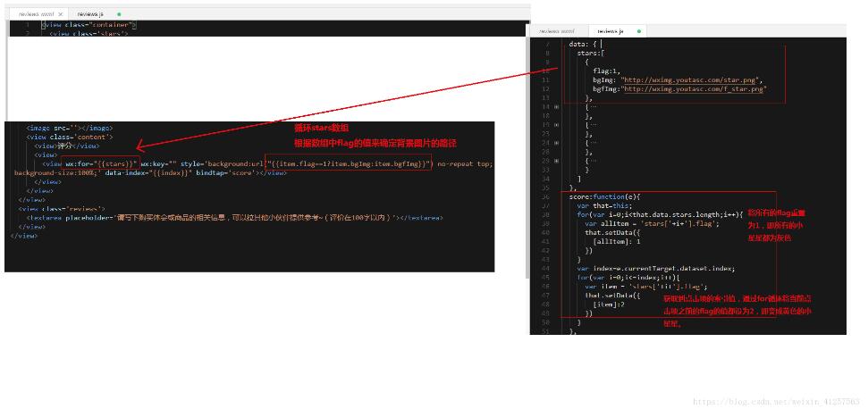This screenshot has height=417, width=868.
Task: Expand folded block at line 19
Action: (556, 125)
